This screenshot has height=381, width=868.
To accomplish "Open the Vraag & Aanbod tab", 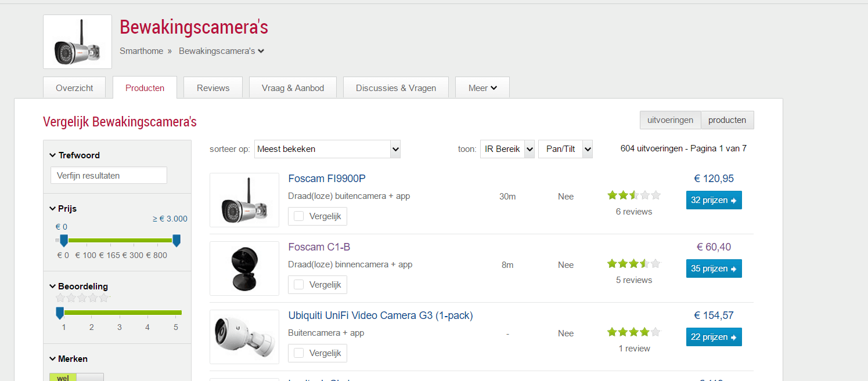I will pyautogui.click(x=293, y=88).
